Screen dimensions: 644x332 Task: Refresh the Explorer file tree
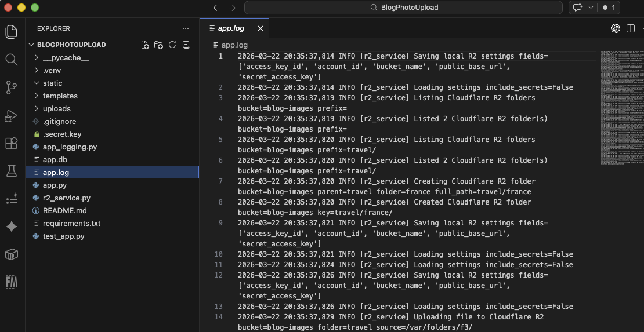pyautogui.click(x=172, y=45)
